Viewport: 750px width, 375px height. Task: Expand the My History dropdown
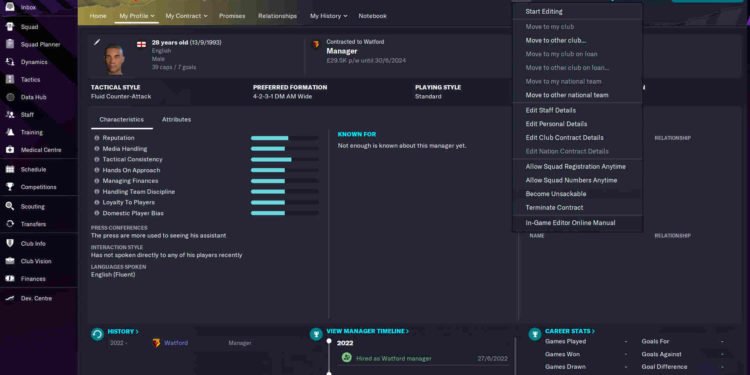328,16
